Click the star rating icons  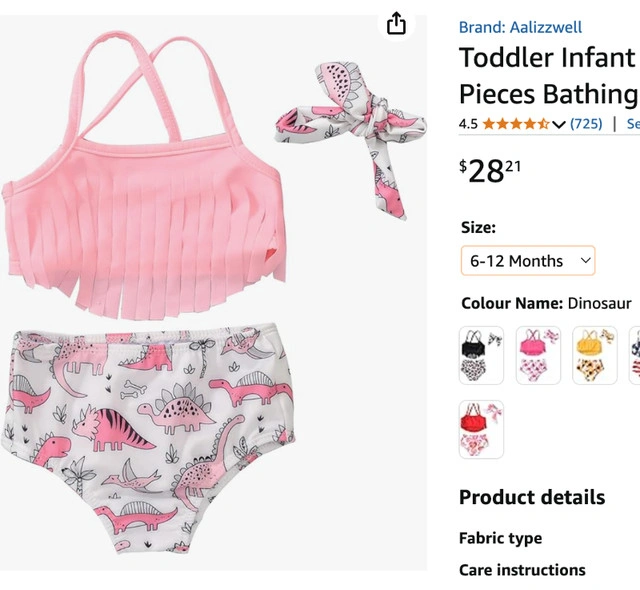[x=515, y=124]
